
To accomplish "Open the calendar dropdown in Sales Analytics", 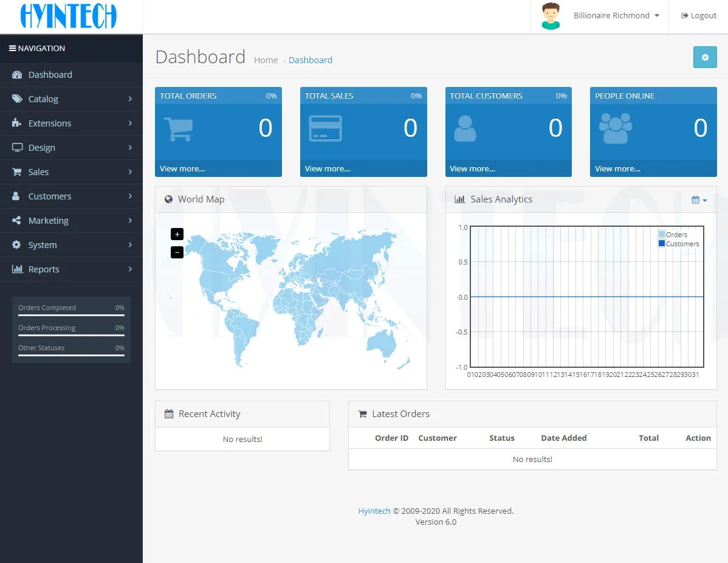I will tap(699, 199).
